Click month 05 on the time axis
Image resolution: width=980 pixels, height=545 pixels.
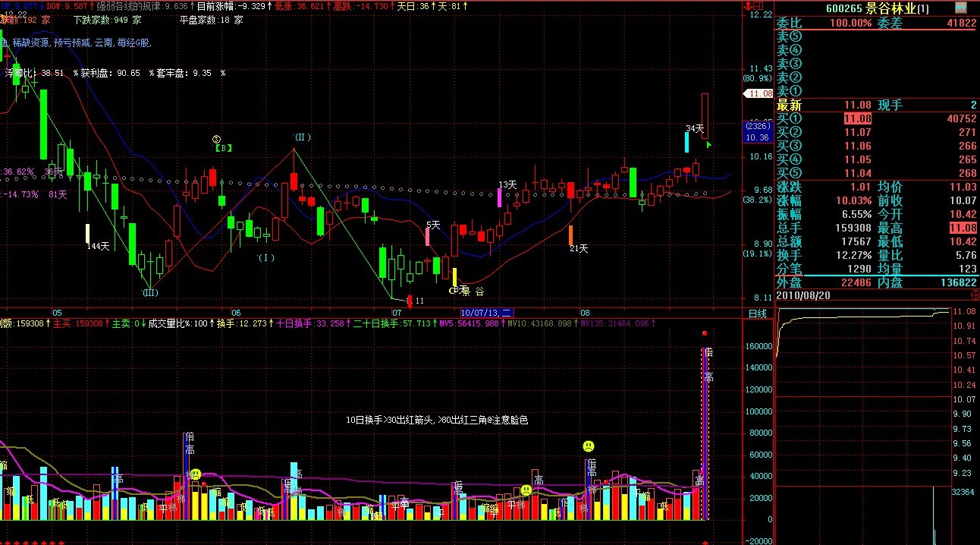[57, 312]
